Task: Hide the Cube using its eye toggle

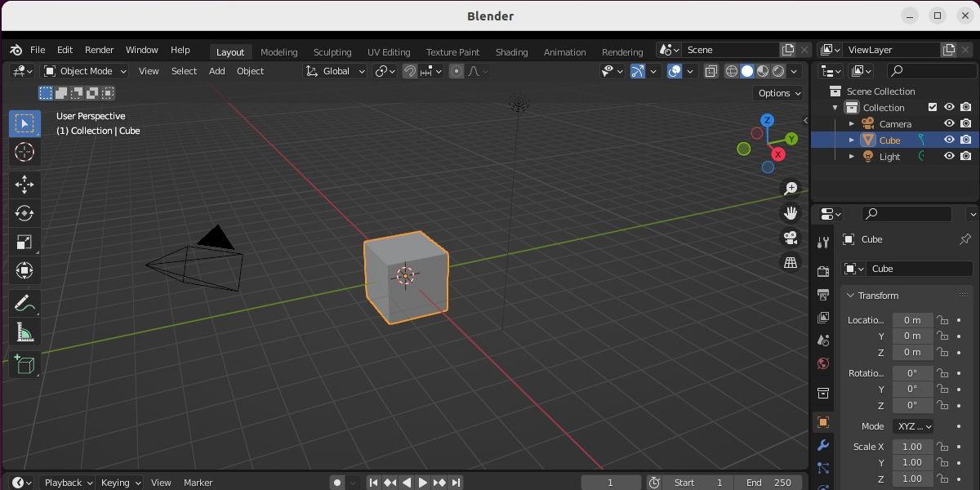Action: (x=949, y=140)
